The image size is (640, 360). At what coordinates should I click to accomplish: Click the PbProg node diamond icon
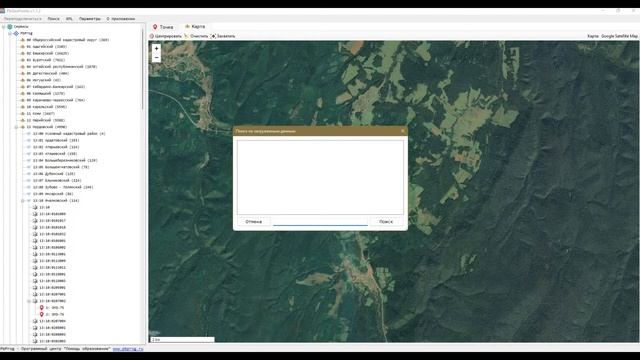[16, 33]
